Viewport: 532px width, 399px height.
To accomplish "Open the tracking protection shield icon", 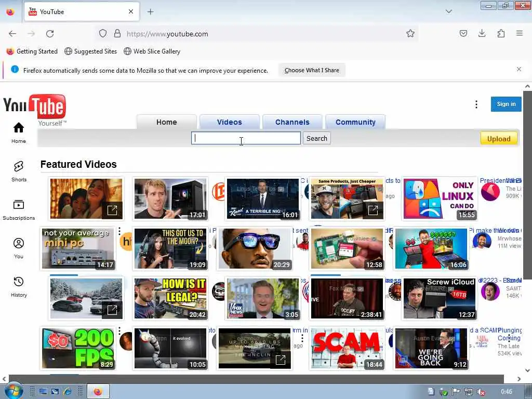I will pyautogui.click(x=103, y=33).
